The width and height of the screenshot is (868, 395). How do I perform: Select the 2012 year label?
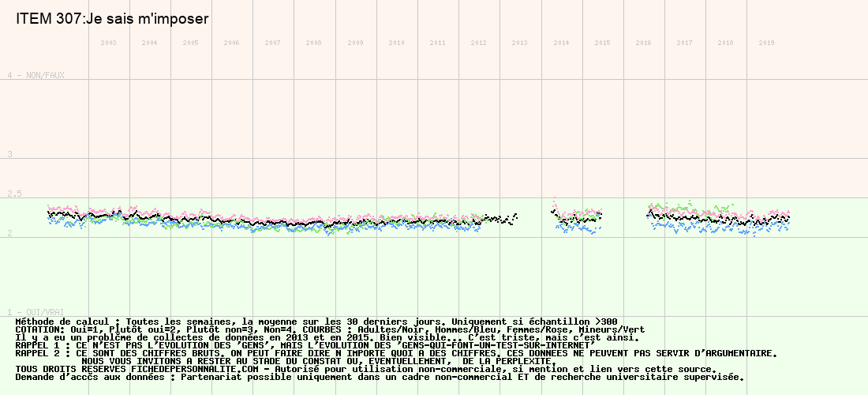[x=479, y=43]
